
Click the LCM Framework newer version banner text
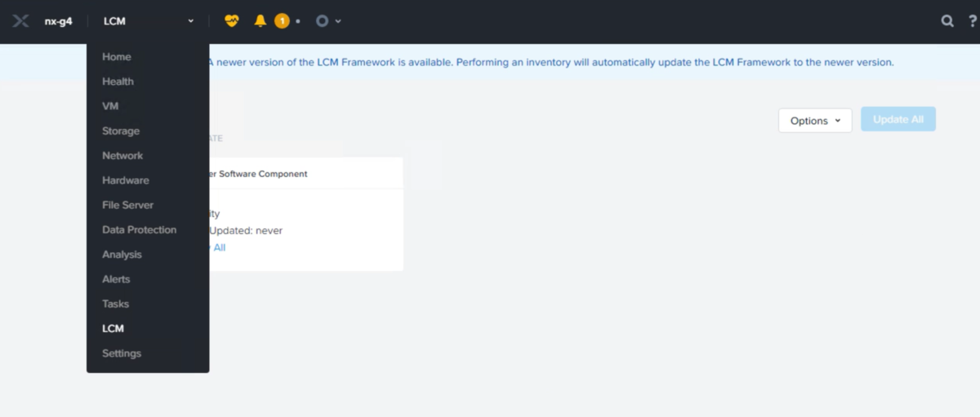click(551, 62)
